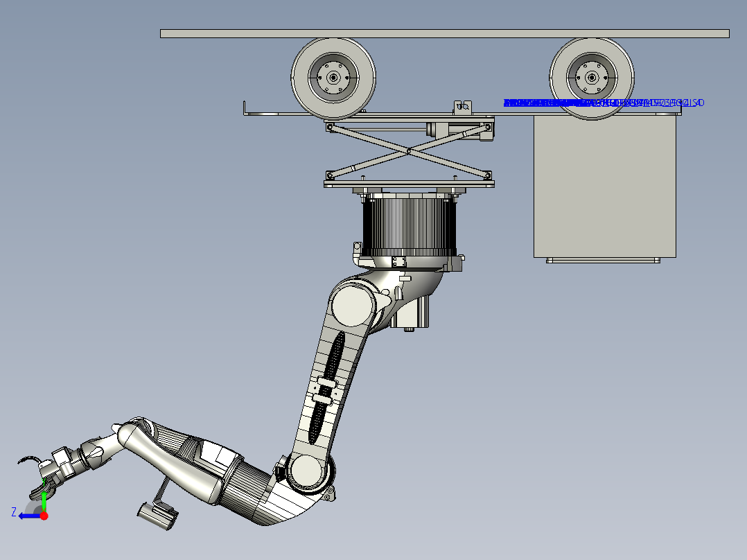This screenshot has width=747, height=560.
Task: Select the sensor hanging below the forearm
Action: pos(158,516)
